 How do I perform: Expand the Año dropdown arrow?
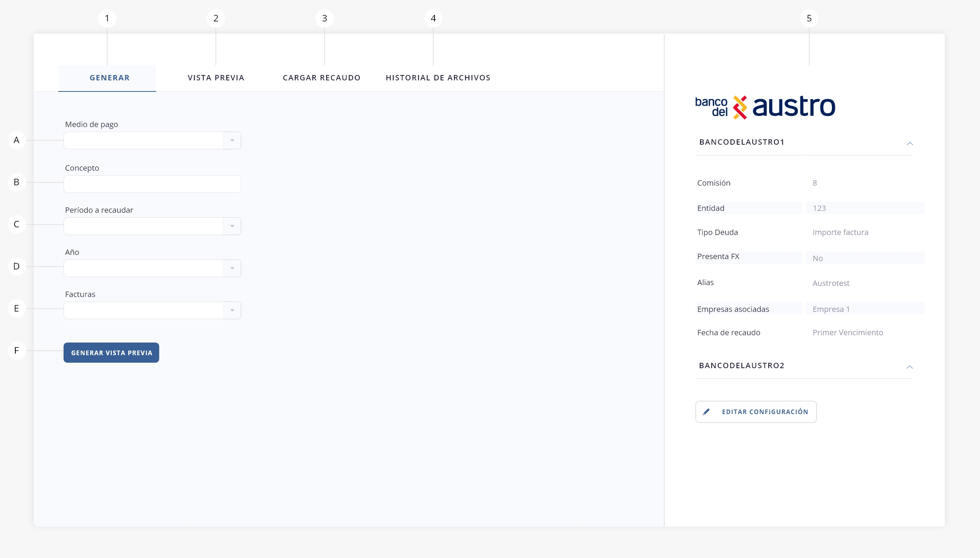pos(232,269)
